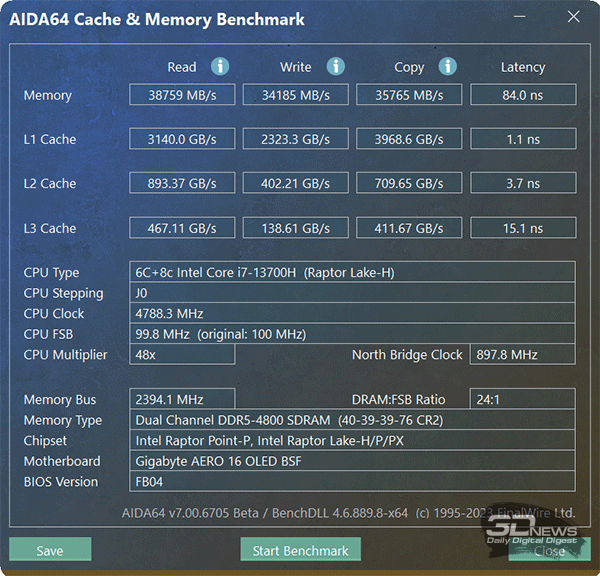The height and width of the screenshot is (576, 600).
Task: Click the CPU FSB field 99.8 MHz
Action: click(x=352, y=334)
